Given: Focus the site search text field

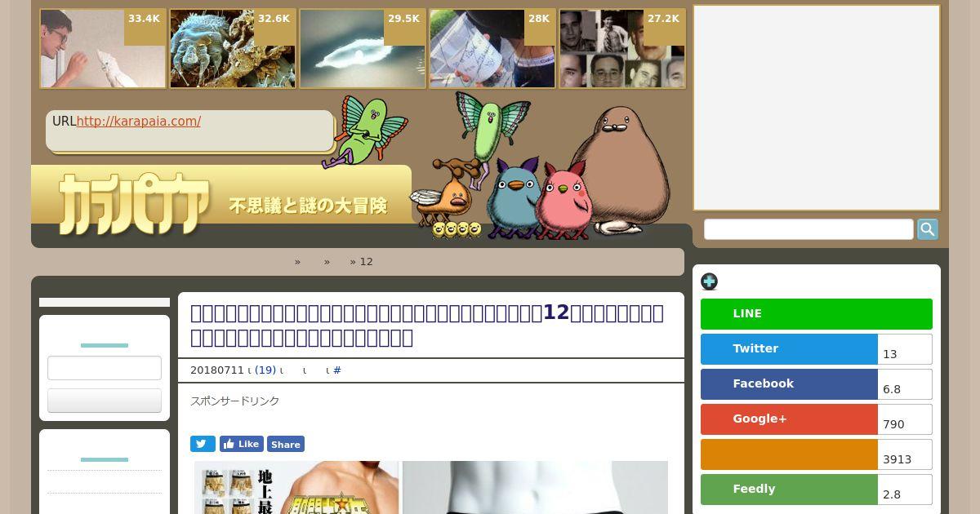Looking at the screenshot, I should (808, 229).
